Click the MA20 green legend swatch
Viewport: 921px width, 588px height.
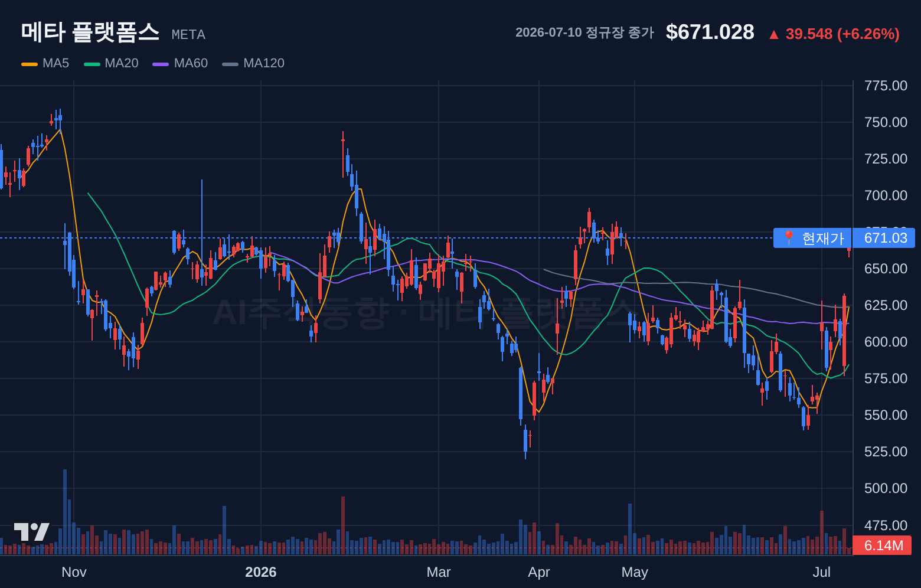click(92, 64)
